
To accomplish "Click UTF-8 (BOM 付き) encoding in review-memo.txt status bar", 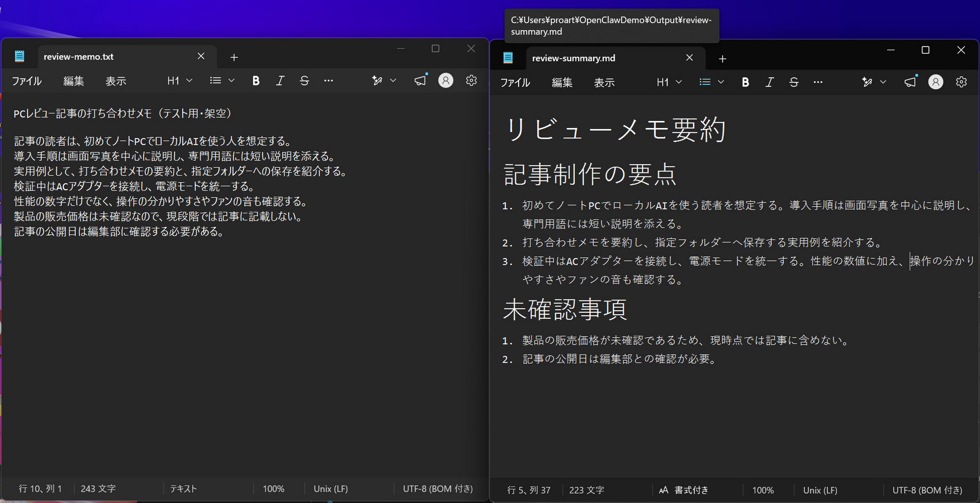I will point(438,489).
